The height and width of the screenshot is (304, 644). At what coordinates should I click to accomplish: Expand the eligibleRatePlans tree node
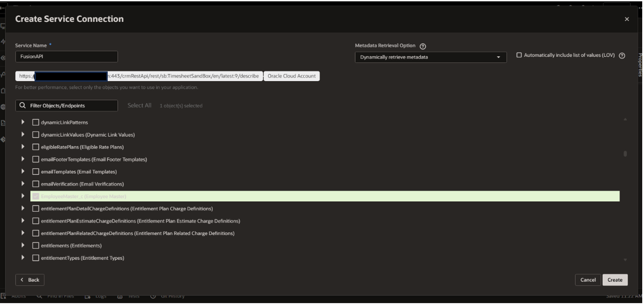tap(23, 147)
